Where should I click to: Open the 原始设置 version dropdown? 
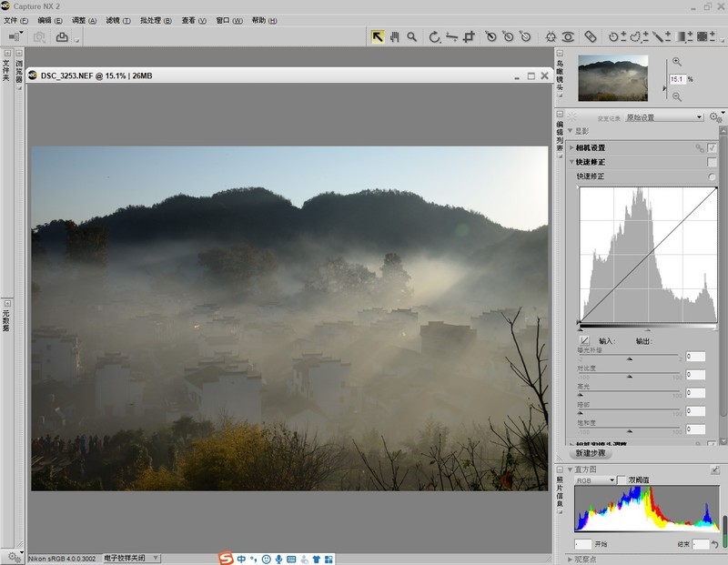(x=664, y=117)
